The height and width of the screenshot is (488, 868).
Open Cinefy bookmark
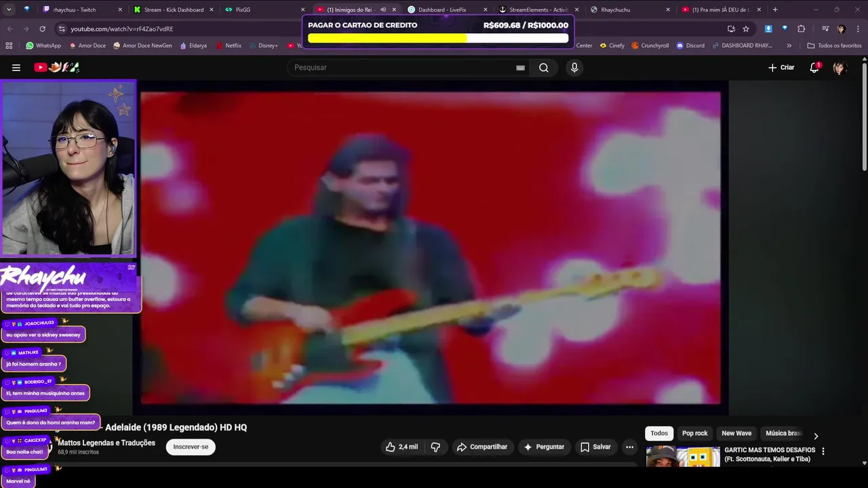click(612, 45)
